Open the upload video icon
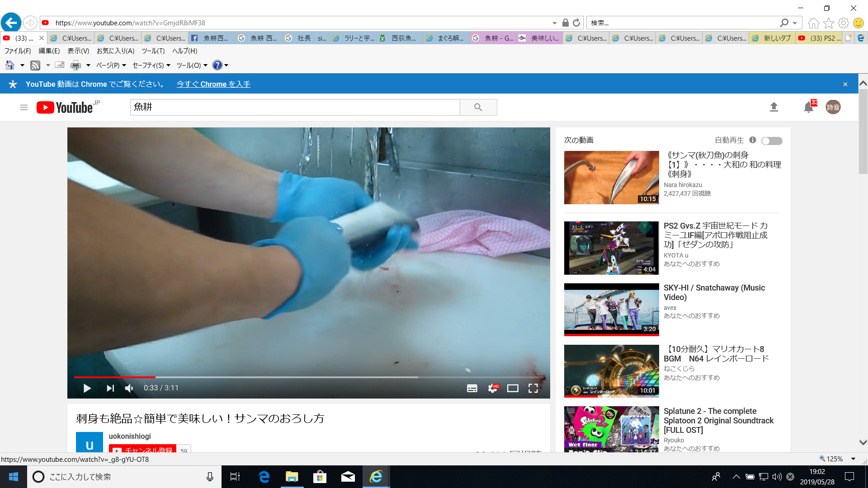 (x=774, y=107)
